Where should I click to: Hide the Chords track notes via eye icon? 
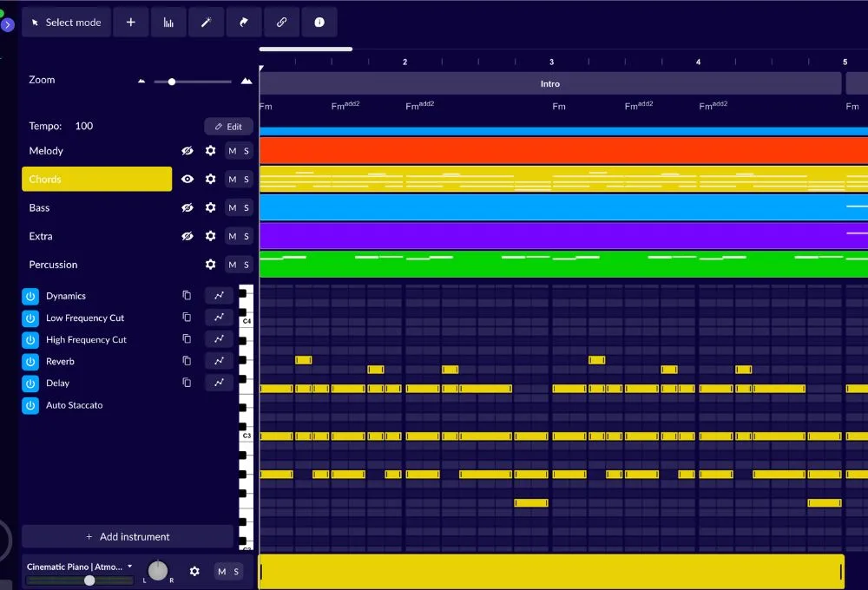pyautogui.click(x=187, y=179)
